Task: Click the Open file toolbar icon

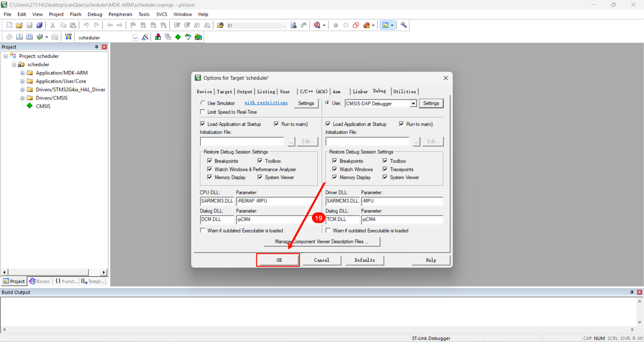Action: (x=19, y=25)
